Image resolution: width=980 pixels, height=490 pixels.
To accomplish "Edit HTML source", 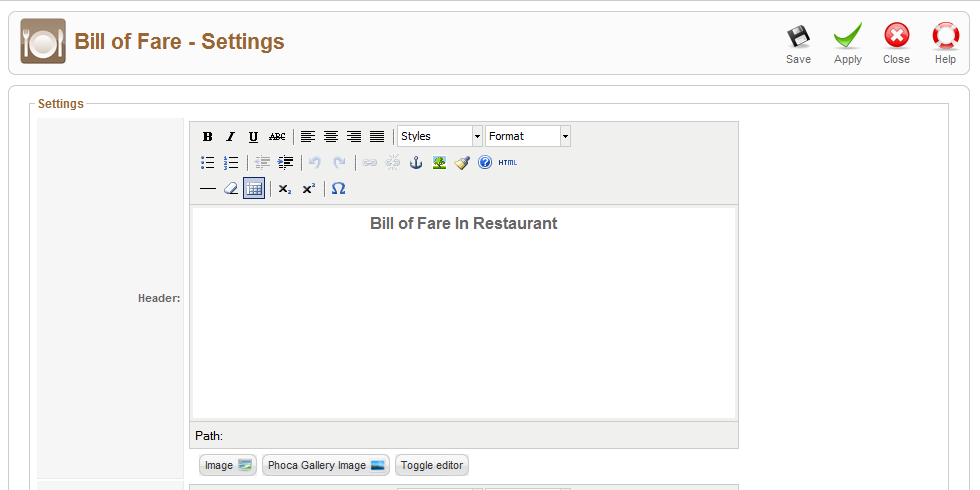I will 508,162.
